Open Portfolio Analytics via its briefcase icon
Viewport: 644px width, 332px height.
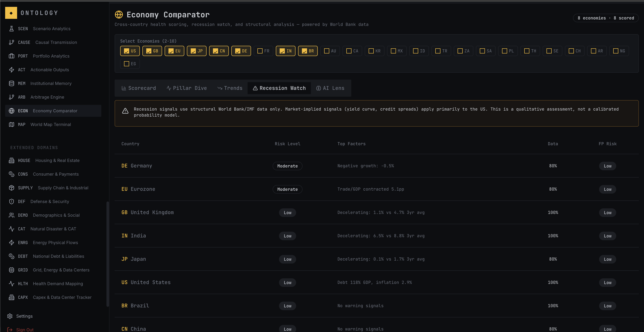pos(12,56)
